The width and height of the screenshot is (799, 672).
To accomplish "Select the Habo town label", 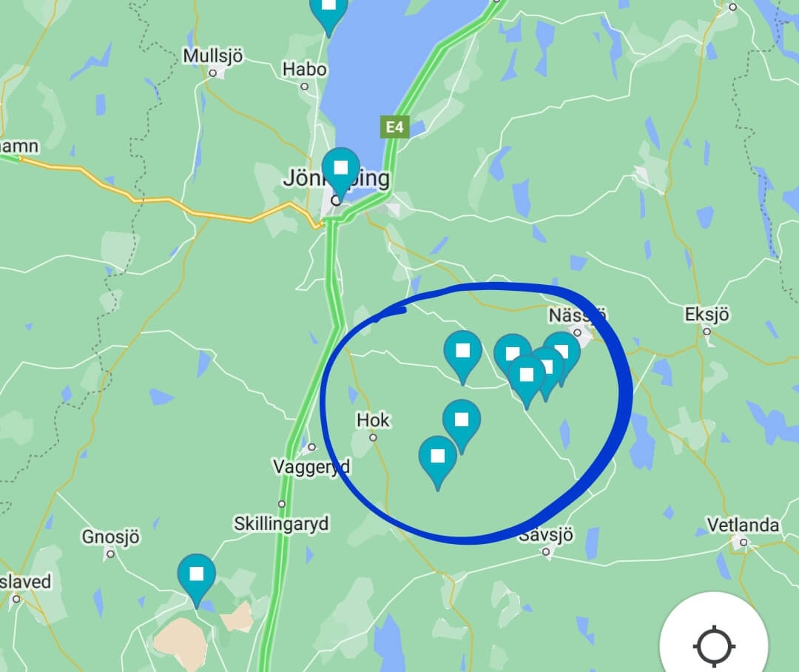I will coord(305,69).
